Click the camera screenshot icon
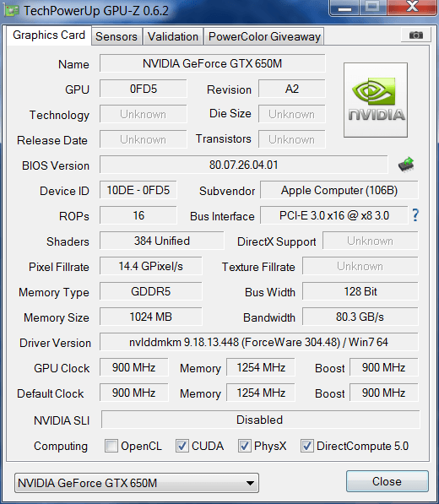 (x=416, y=35)
